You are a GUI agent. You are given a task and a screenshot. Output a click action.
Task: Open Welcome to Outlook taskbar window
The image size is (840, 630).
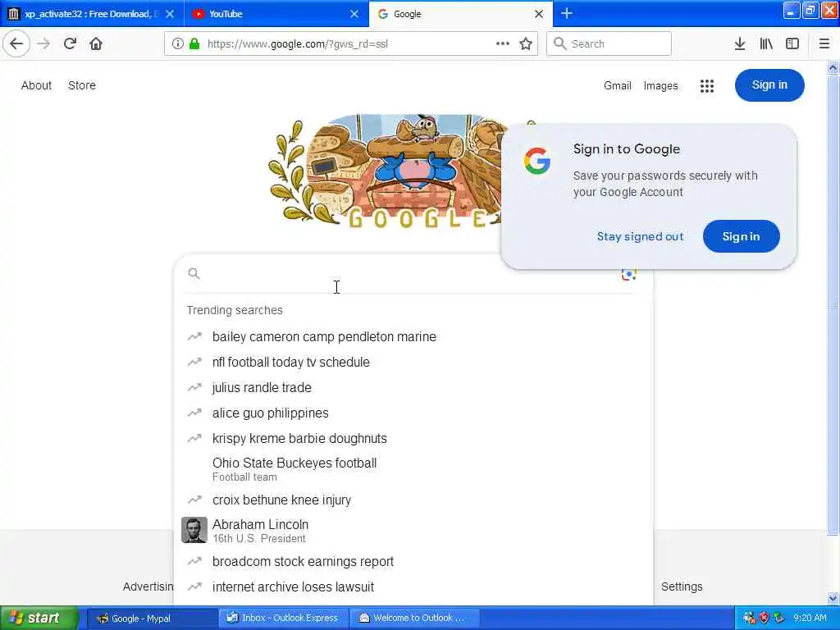[x=414, y=619]
